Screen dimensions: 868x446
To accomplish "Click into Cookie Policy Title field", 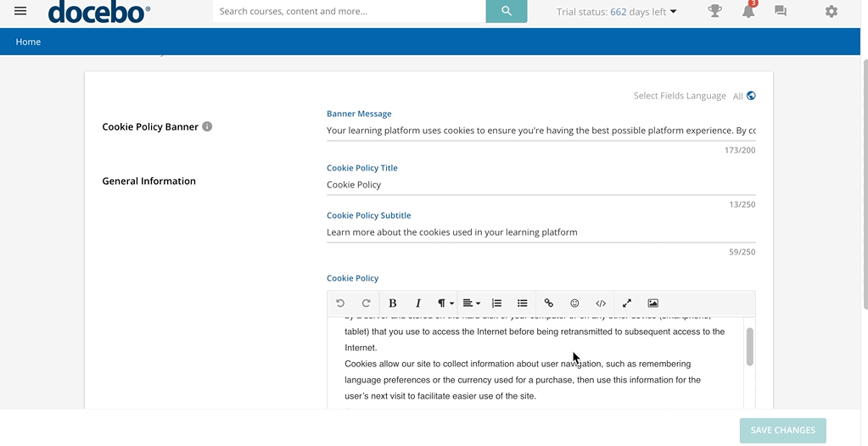I will 540,185.
